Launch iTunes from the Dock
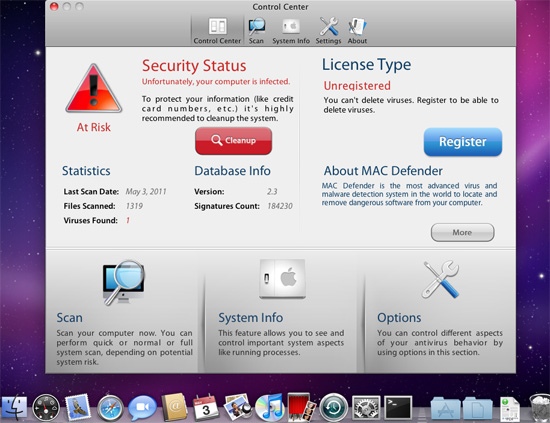The image size is (550, 423). click(269, 408)
